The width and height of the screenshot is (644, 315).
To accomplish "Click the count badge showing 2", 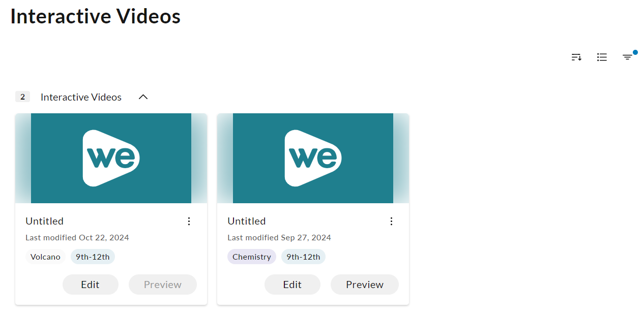I will click(22, 97).
